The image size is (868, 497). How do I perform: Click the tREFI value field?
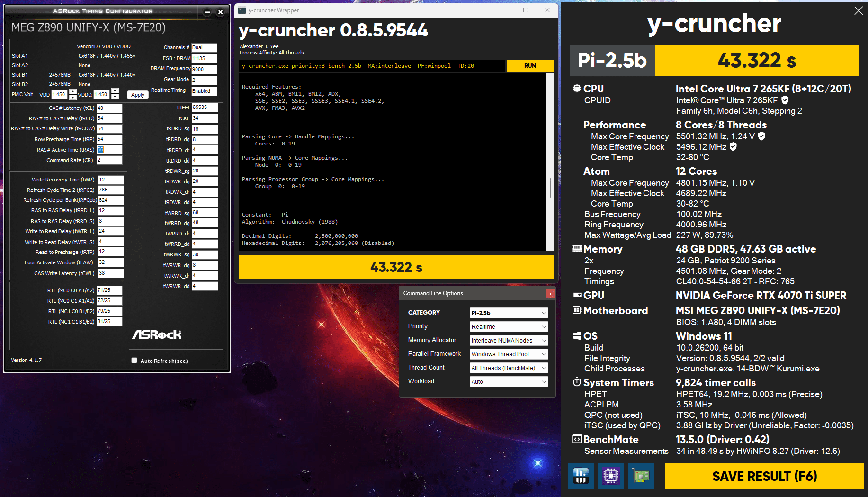pyautogui.click(x=205, y=108)
